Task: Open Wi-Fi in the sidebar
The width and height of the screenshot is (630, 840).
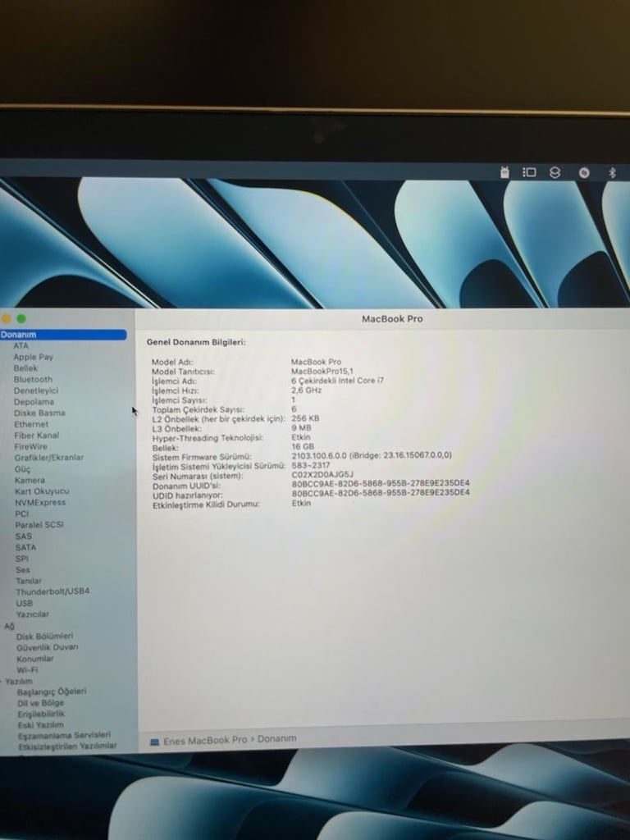Action: (x=27, y=670)
